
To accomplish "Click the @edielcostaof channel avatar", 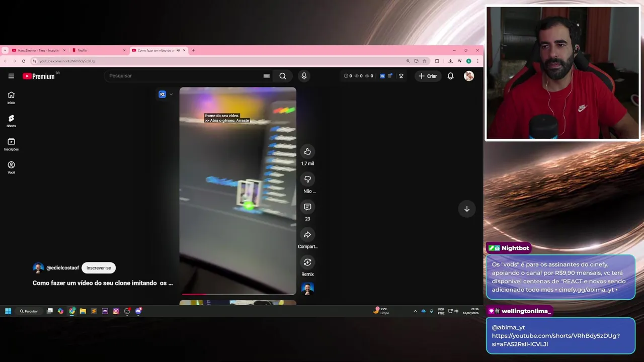I will [x=38, y=268].
